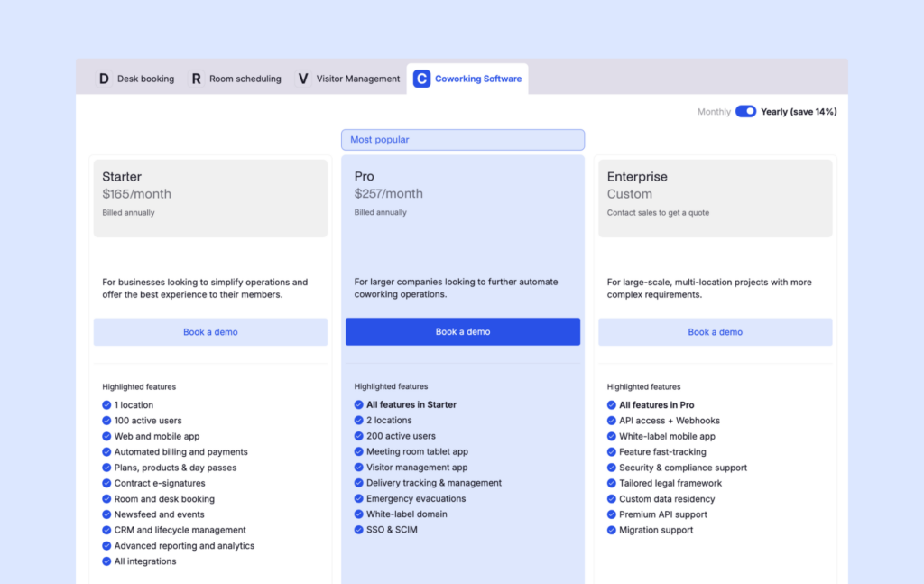This screenshot has width=924, height=584.
Task: Select the Monthly billing option
Action: tap(714, 112)
